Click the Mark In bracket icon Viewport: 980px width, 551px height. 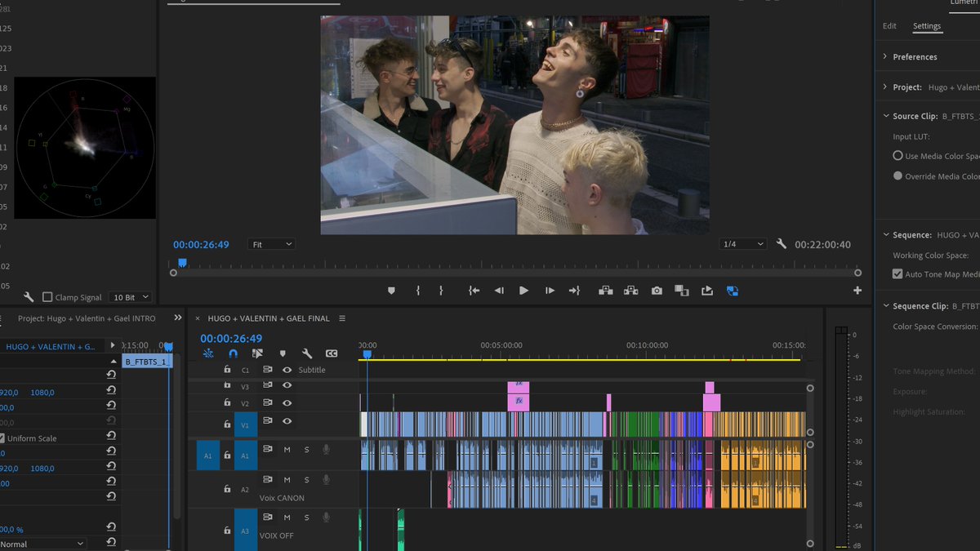click(418, 291)
